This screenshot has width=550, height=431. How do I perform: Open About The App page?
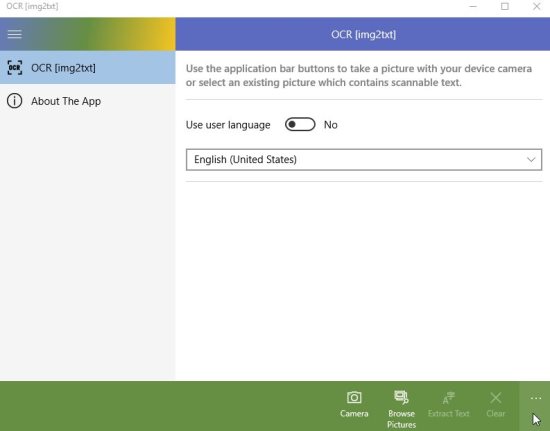88,101
